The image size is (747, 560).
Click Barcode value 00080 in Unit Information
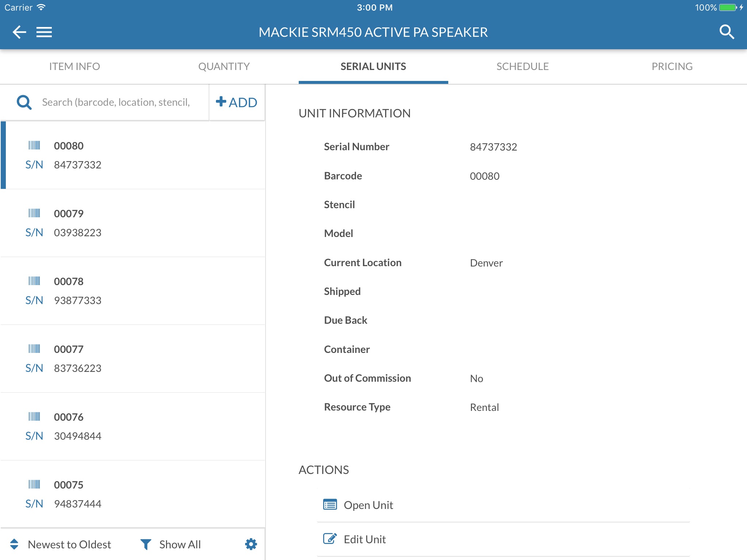point(484,176)
